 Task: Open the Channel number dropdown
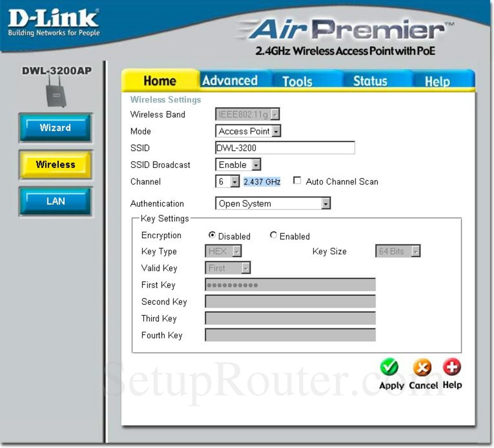[228, 181]
